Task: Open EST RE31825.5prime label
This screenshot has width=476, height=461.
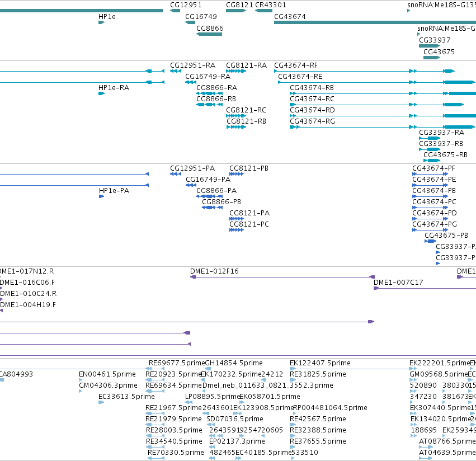Action: pyautogui.click(x=318, y=374)
